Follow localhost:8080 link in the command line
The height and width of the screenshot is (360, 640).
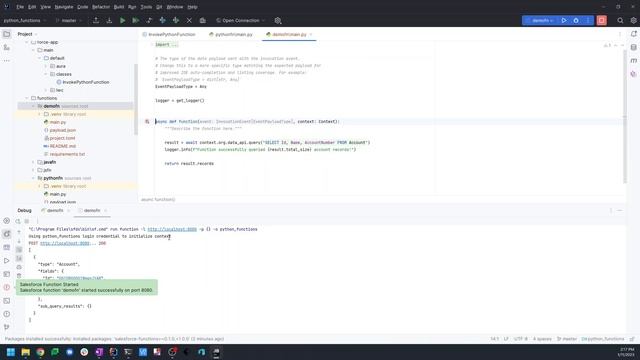(x=172, y=229)
